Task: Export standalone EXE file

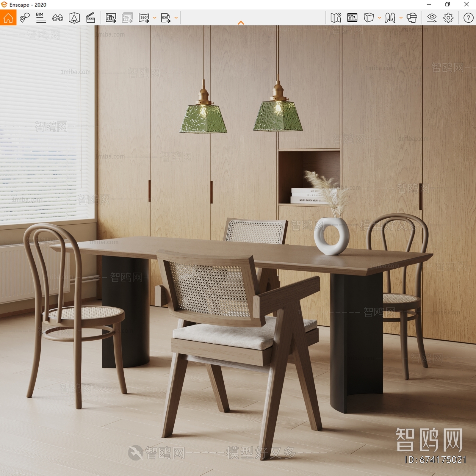Action: [166, 18]
